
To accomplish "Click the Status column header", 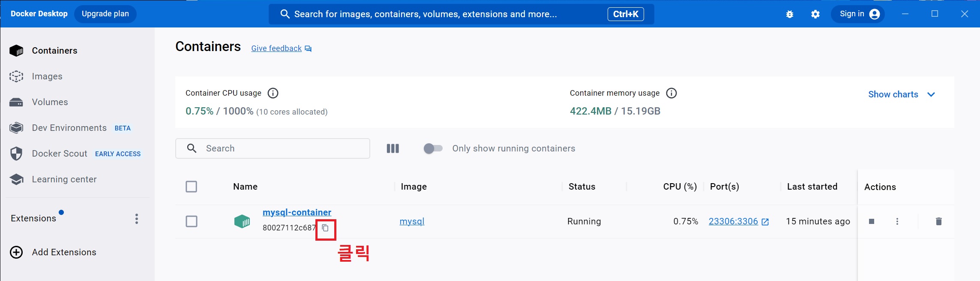I will point(582,187).
